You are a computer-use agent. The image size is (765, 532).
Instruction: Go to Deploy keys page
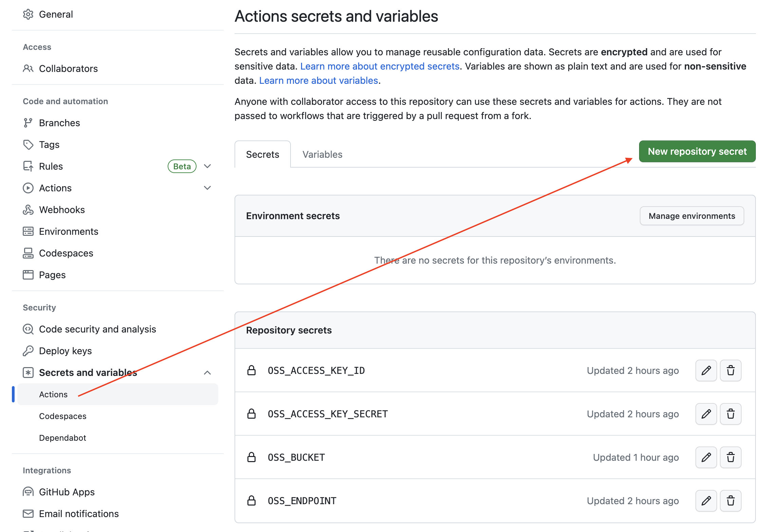(65, 351)
